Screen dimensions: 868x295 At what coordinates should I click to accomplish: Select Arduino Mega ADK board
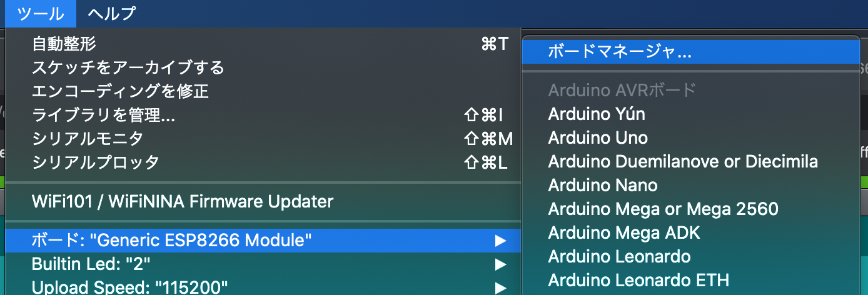(x=624, y=233)
